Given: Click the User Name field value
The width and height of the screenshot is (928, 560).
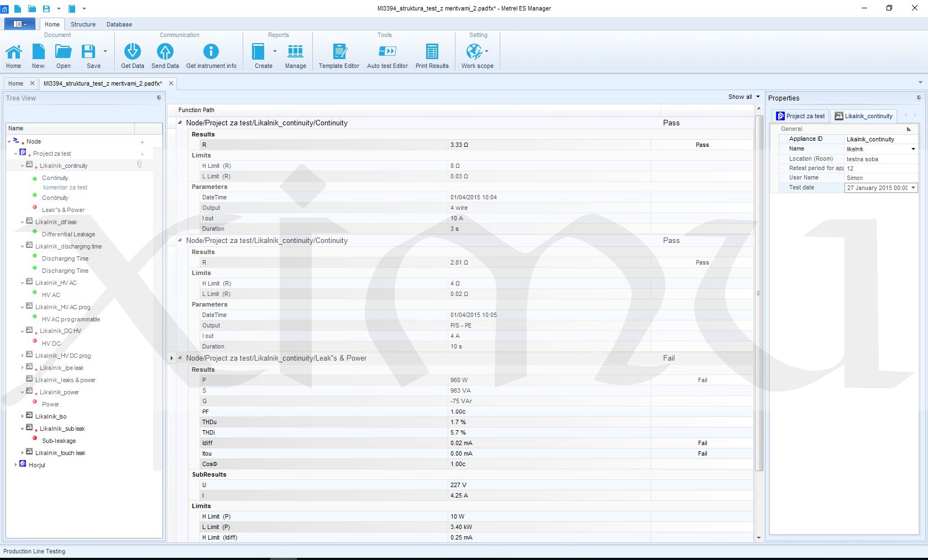Looking at the screenshot, I should click(x=879, y=178).
